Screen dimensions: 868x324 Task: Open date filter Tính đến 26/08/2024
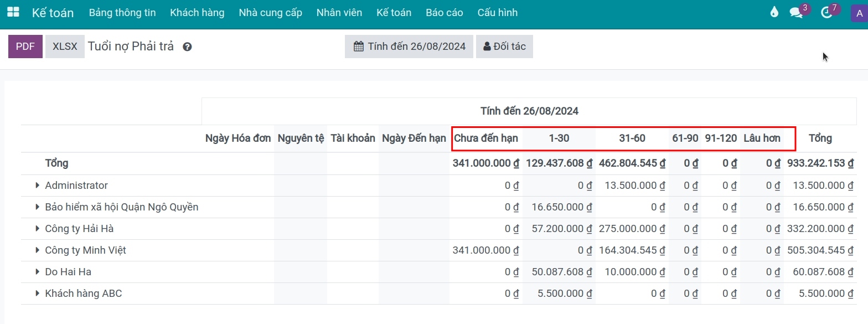pos(409,47)
